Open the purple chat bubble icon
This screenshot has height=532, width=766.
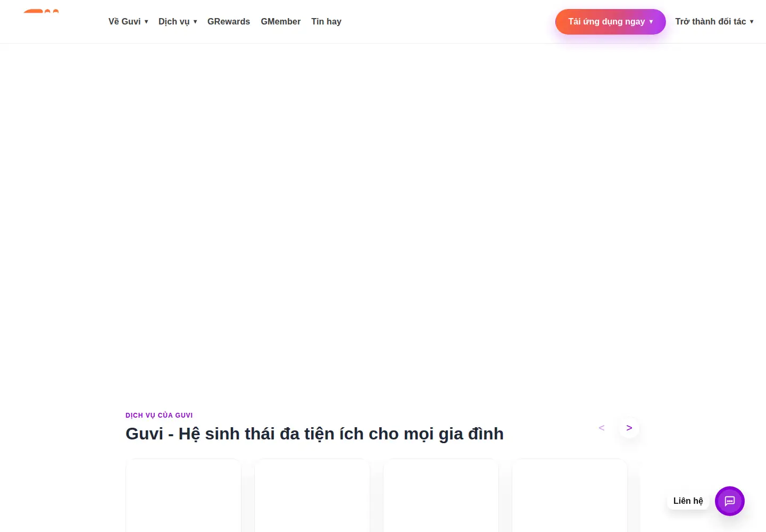(x=729, y=501)
